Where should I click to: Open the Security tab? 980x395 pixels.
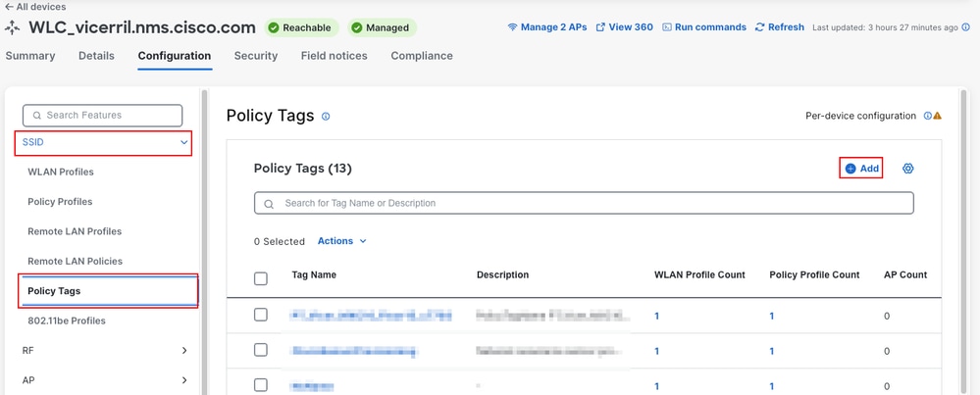(256, 56)
